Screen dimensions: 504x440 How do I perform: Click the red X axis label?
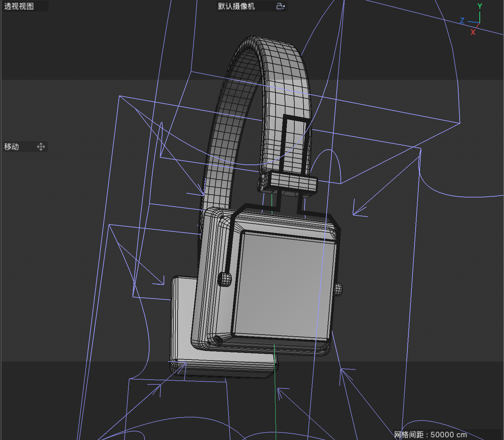click(x=473, y=32)
